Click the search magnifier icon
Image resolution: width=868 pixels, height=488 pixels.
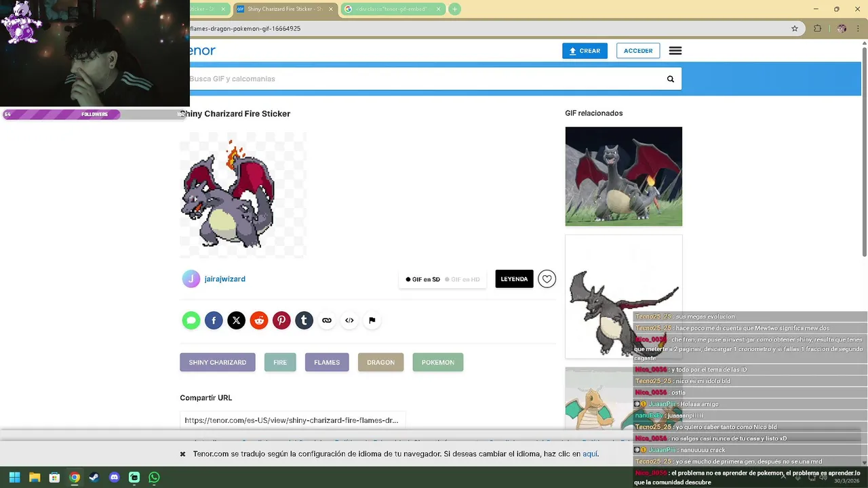tap(671, 79)
